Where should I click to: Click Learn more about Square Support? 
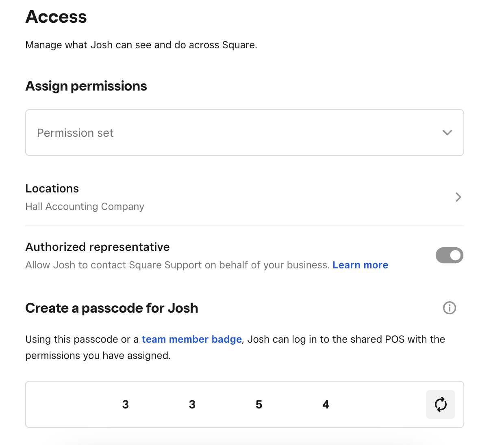360,265
